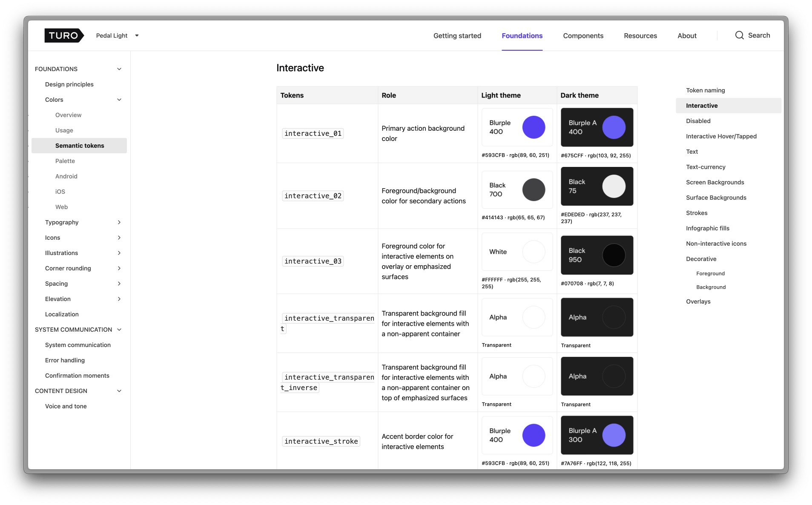Image resolution: width=812 pixels, height=505 pixels.
Task: Open the Localization sidebar page
Action: coord(62,314)
